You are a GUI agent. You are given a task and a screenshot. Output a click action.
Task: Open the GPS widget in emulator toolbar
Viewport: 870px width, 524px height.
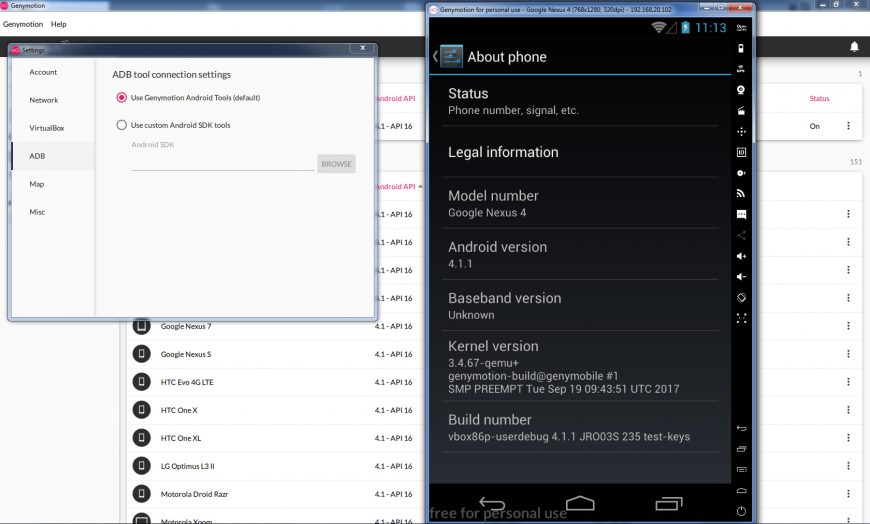click(x=741, y=69)
